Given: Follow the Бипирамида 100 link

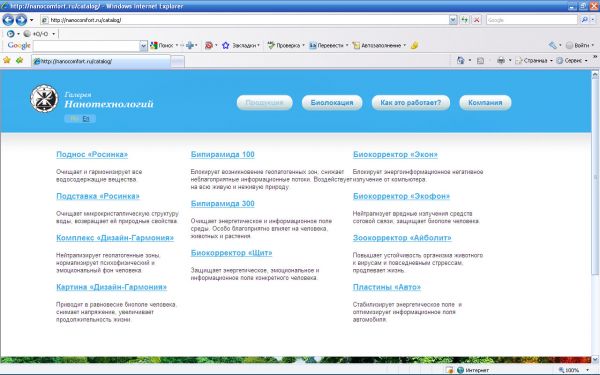Looking at the screenshot, I should click(x=223, y=155).
